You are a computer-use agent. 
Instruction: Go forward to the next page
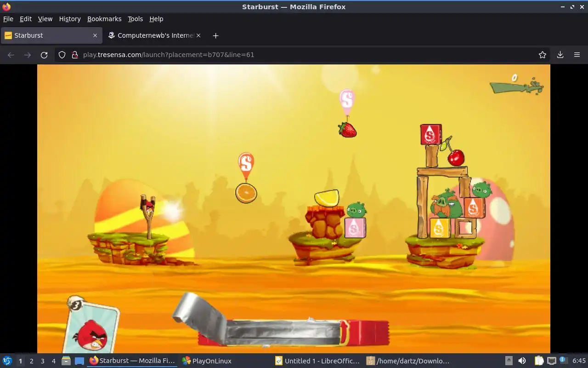pos(28,55)
